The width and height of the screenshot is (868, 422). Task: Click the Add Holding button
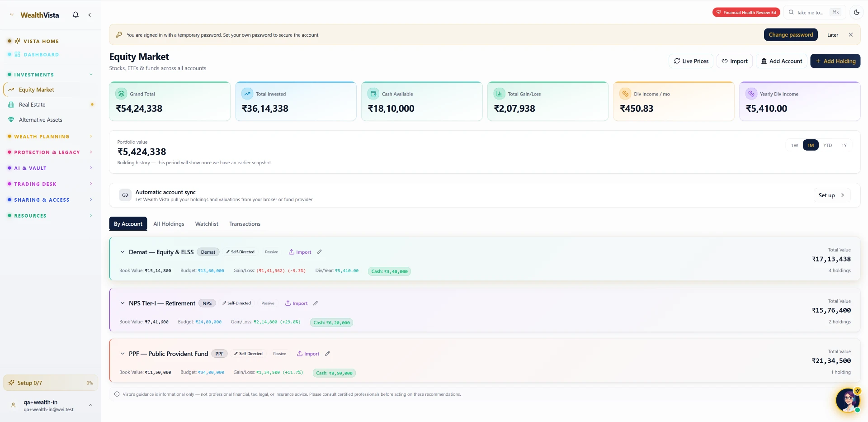pyautogui.click(x=835, y=61)
